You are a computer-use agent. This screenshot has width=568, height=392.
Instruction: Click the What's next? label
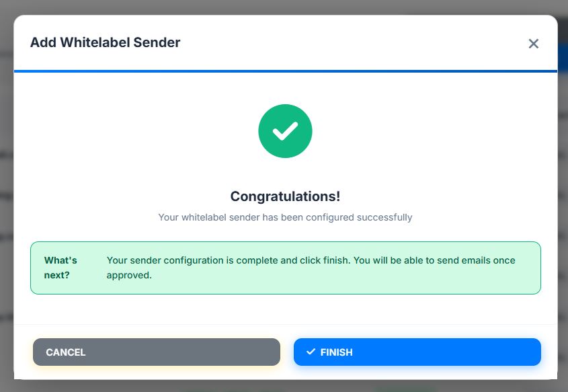point(59,267)
